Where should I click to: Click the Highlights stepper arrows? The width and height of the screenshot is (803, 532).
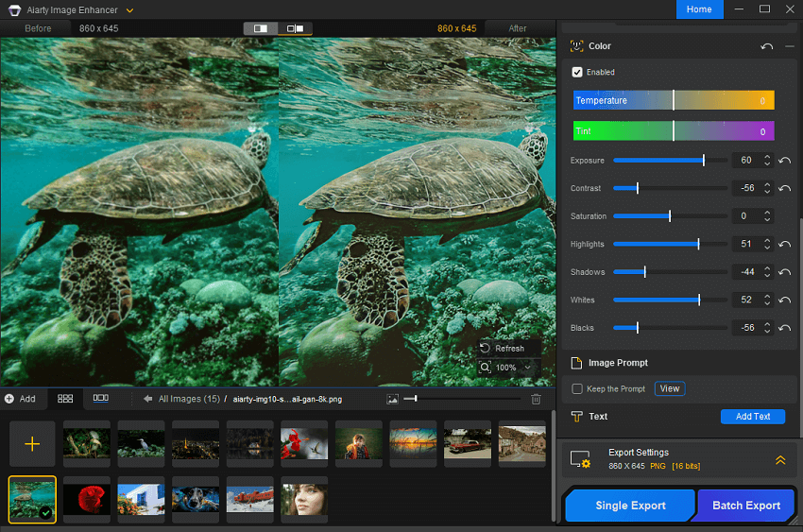[x=767, y=244]
